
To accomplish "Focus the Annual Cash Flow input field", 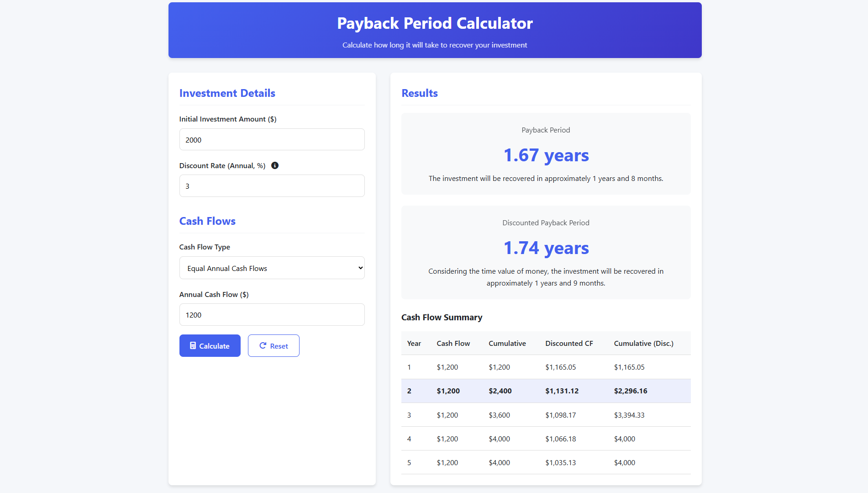I will pyautogui.click(x=272, y=315).
